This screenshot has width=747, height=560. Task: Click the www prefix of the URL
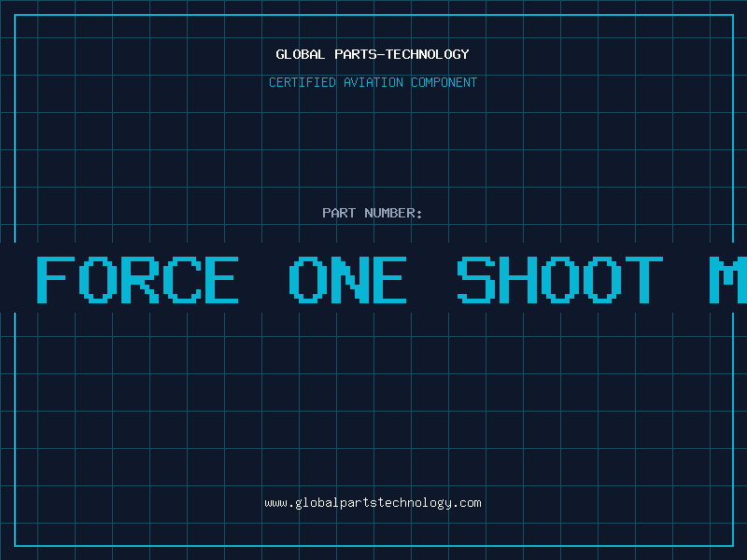coord(276,503)
